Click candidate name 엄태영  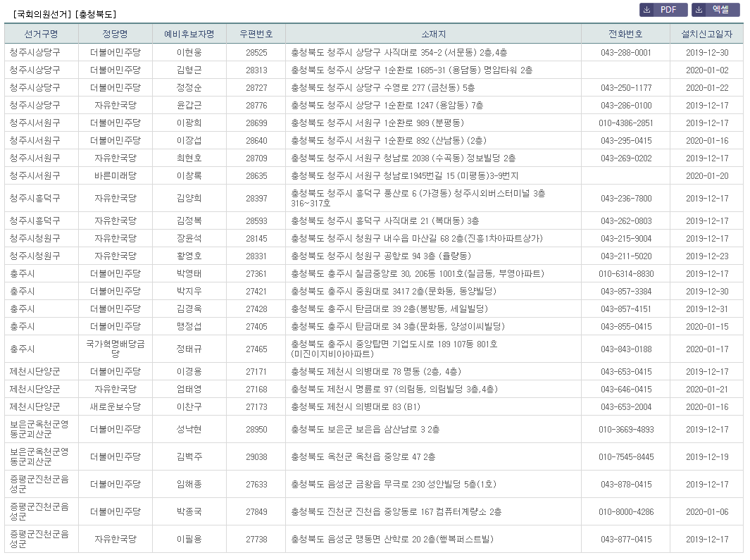[x=189, y=389]
